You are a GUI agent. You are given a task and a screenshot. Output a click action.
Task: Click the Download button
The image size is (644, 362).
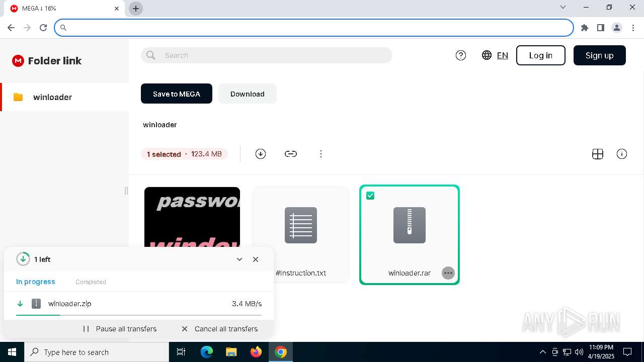pyautogui.click(x=248, y=94)
